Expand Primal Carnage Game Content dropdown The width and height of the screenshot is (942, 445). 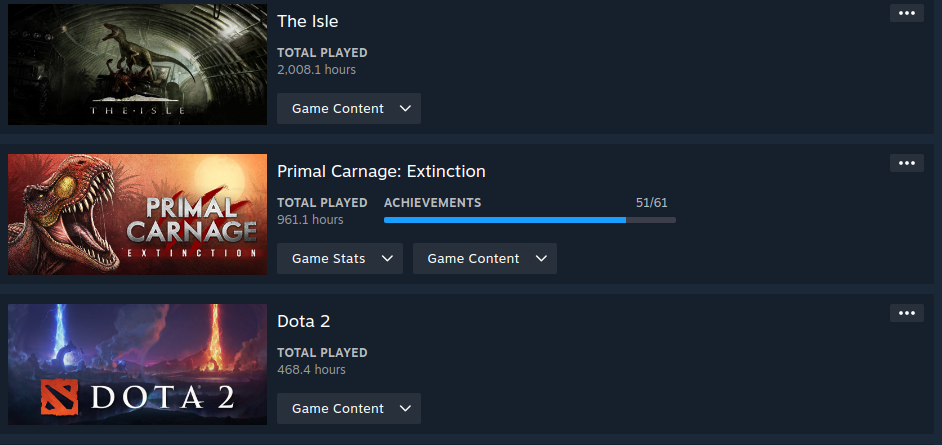[x=484, y=259]
